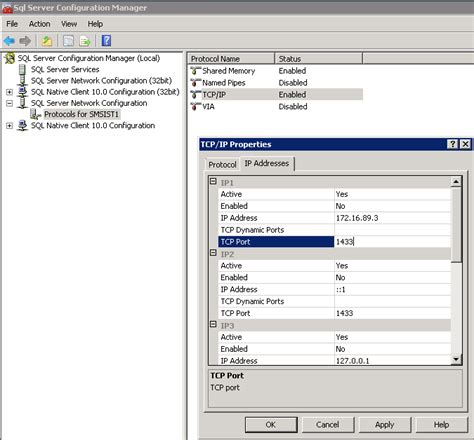Viewport: 474px width, 440px height.
Task: Click the SQL Server Configuration Manager root icon
Action: 10,58
